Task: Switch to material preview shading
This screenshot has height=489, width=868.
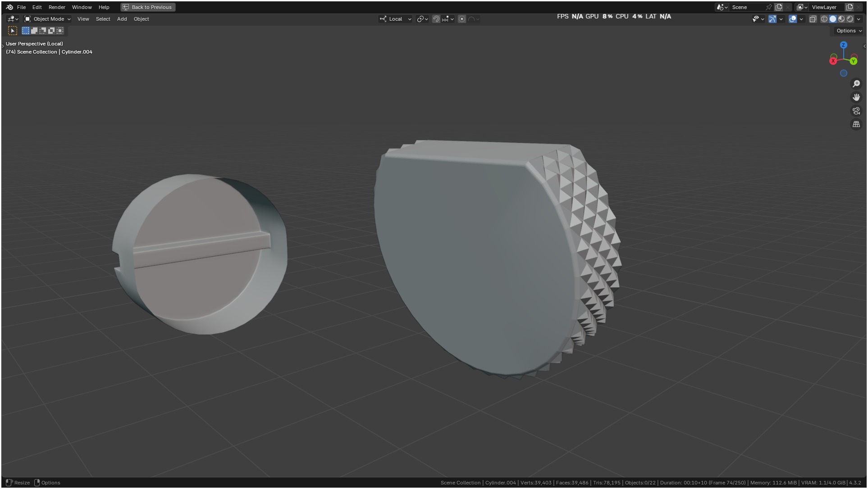Action: click(841, 19)
